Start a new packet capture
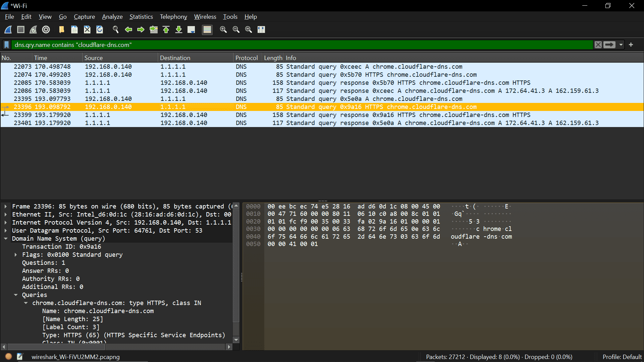Viewport: 644px width, 362px height. click(x=8, y=29)
